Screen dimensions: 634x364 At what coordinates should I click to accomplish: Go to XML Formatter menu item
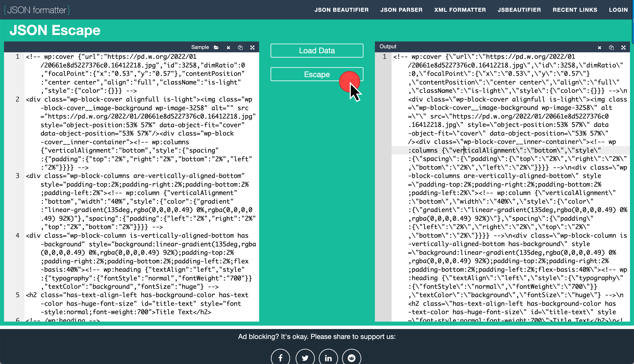coord(460,10)
